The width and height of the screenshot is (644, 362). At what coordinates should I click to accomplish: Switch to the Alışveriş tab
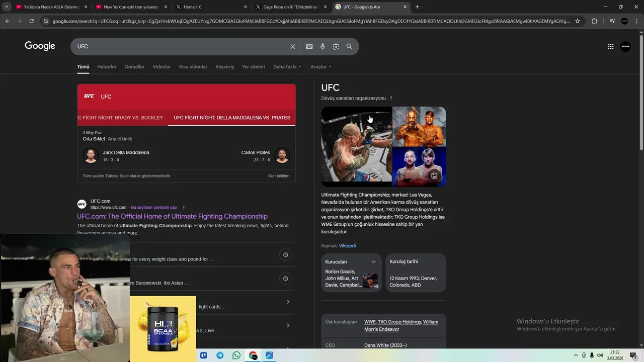224,66
